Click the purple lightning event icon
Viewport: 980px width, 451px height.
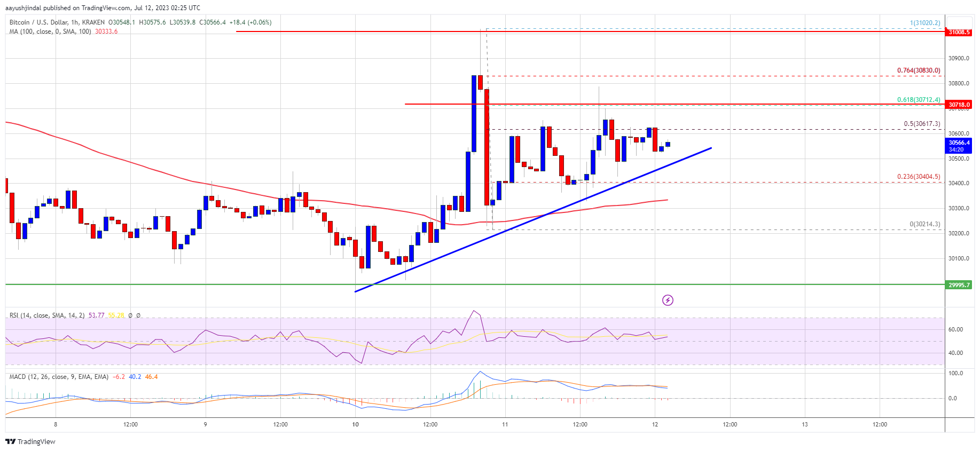tap(668, 300)
